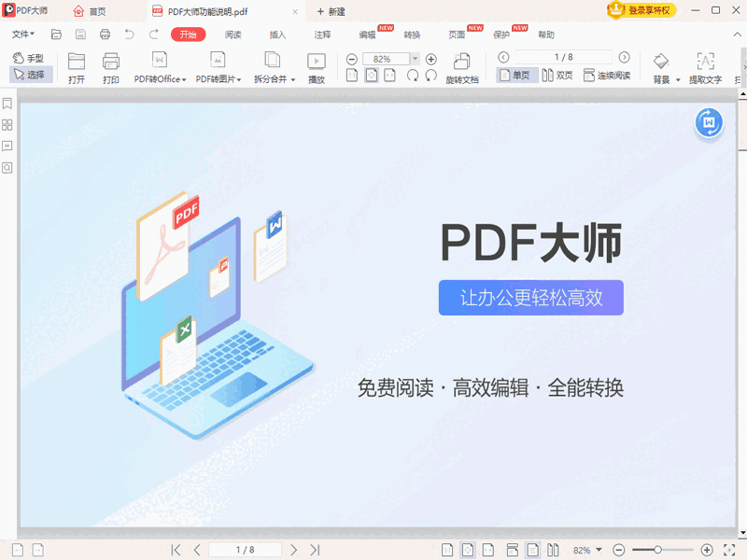Click the 登录享特权 login button
747x560 pixels.
[641, 10]
